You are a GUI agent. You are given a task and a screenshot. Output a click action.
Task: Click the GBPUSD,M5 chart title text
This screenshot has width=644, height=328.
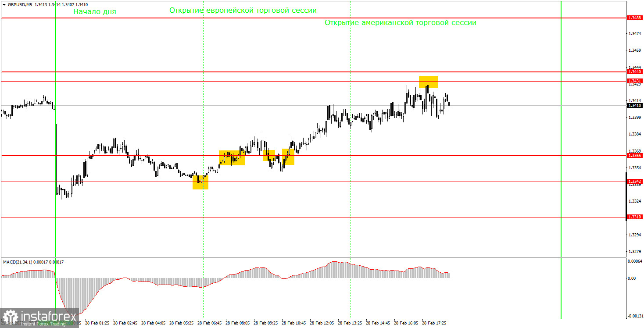point(19,4)
